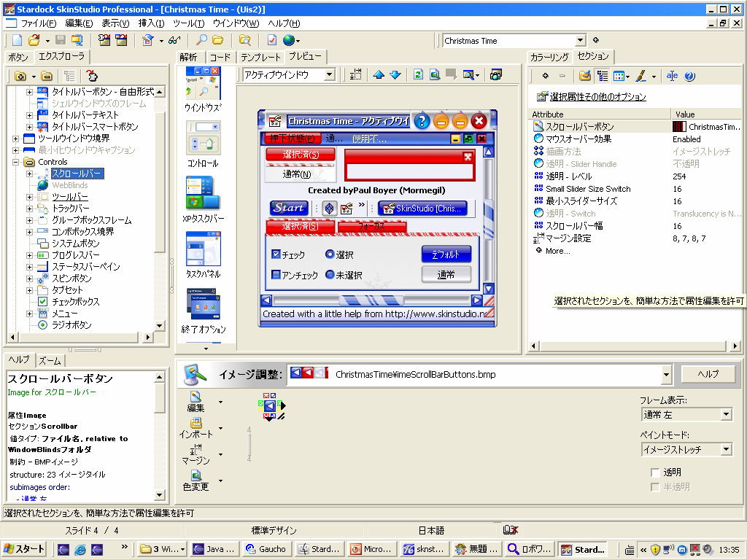Click the collapse-folder icon in the explorer toolbar
This screenshot has width=747, height=560.
tap(47, 76)
